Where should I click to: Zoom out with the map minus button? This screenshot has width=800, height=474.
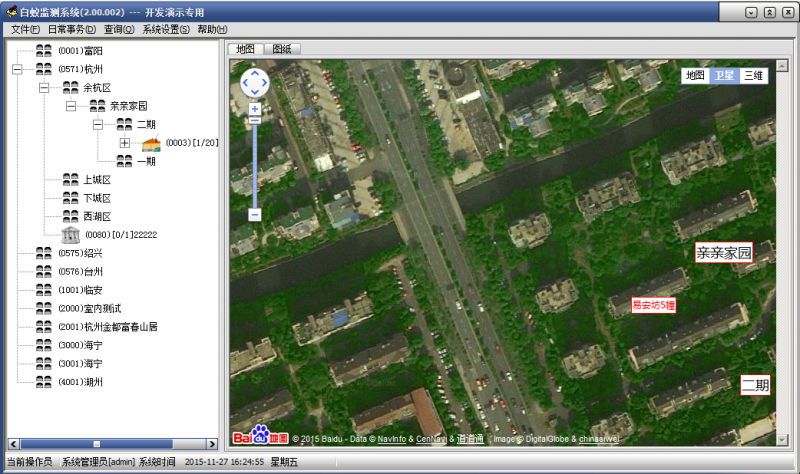pos(255,214)
